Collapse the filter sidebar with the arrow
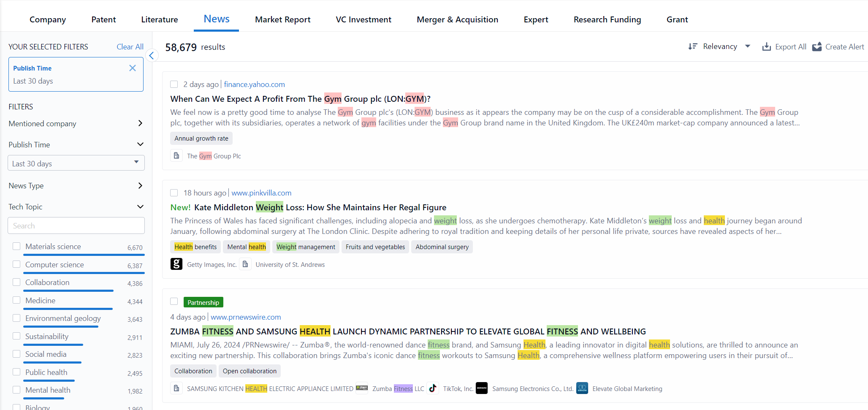Viewport: 868px width, 410px height. [x=151, y=55]
